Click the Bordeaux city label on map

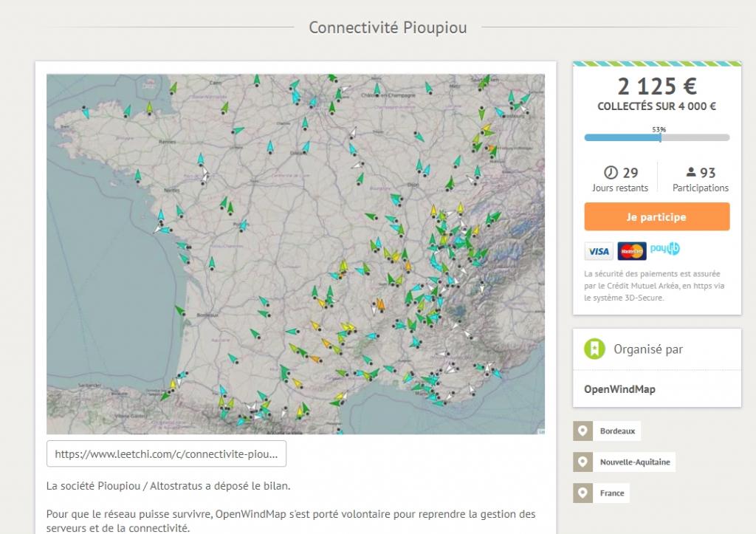tap(207, 315)
